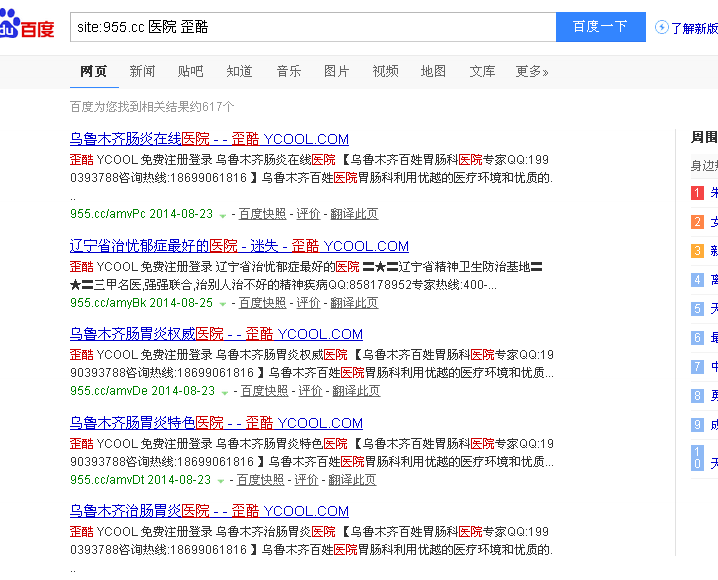Screen dimensions: 718x580
Task: Click 翻译此页 for the 955.cc/amvDe result
Action: click(356, 390)
